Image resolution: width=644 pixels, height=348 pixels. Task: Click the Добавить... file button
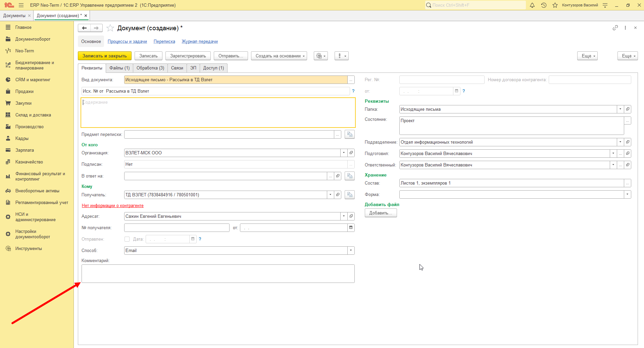(381, 213)
